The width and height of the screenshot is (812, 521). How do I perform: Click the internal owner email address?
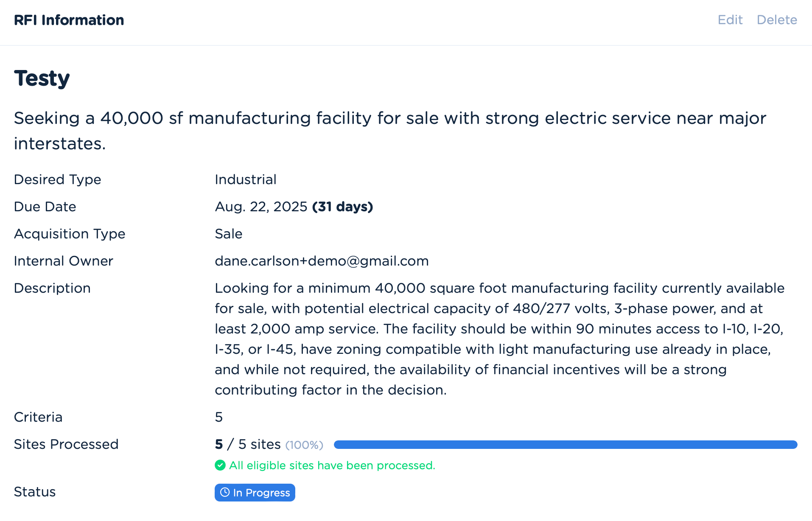322,261
